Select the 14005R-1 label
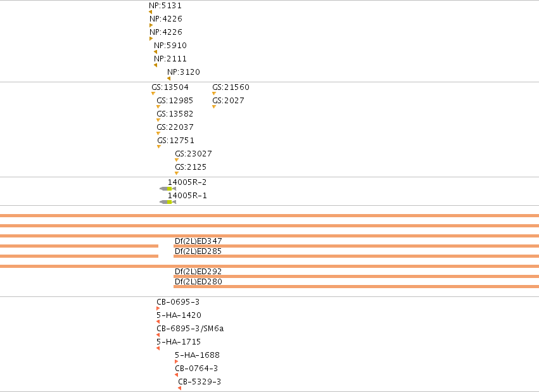539x392 pixels. (x=187, y=196)
